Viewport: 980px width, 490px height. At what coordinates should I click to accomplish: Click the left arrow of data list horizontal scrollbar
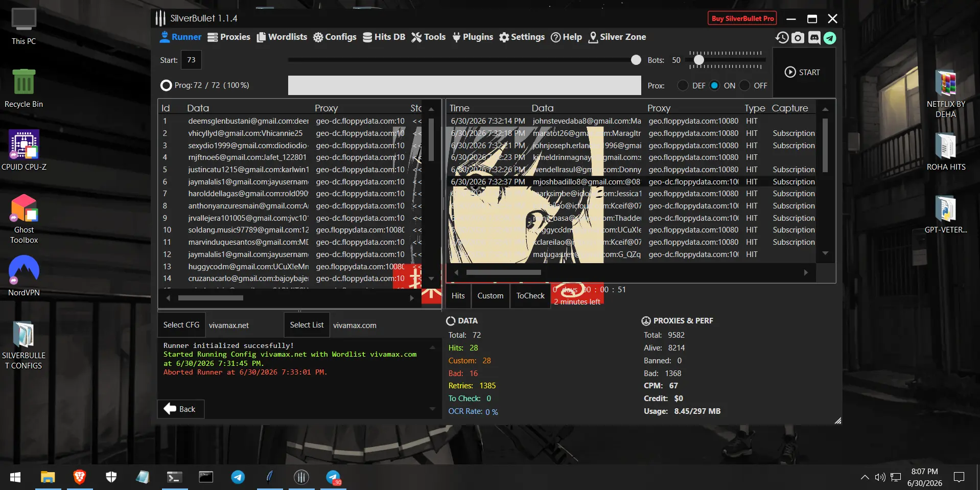[168, 298]
